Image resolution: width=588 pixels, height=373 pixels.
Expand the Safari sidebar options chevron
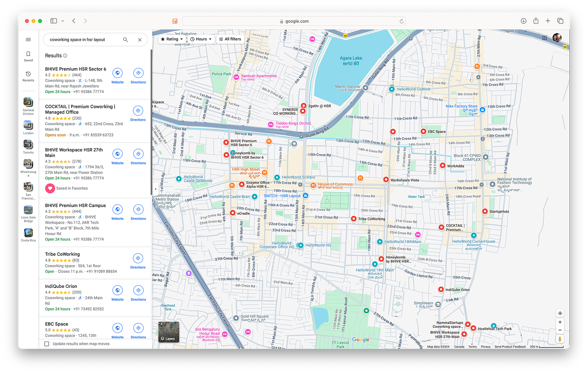coord(63,21)
